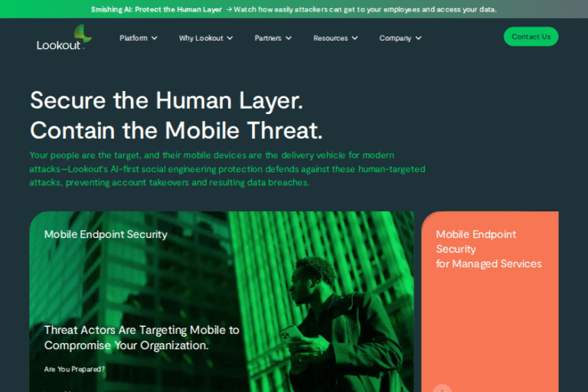Click the Watch how easily attackers banner text
Viewport: 588px width, 392px height.
point(365,9)
